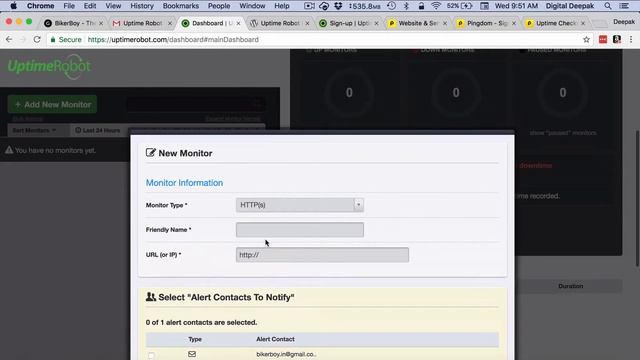Click the URL (or IP) field

point(322,255)
